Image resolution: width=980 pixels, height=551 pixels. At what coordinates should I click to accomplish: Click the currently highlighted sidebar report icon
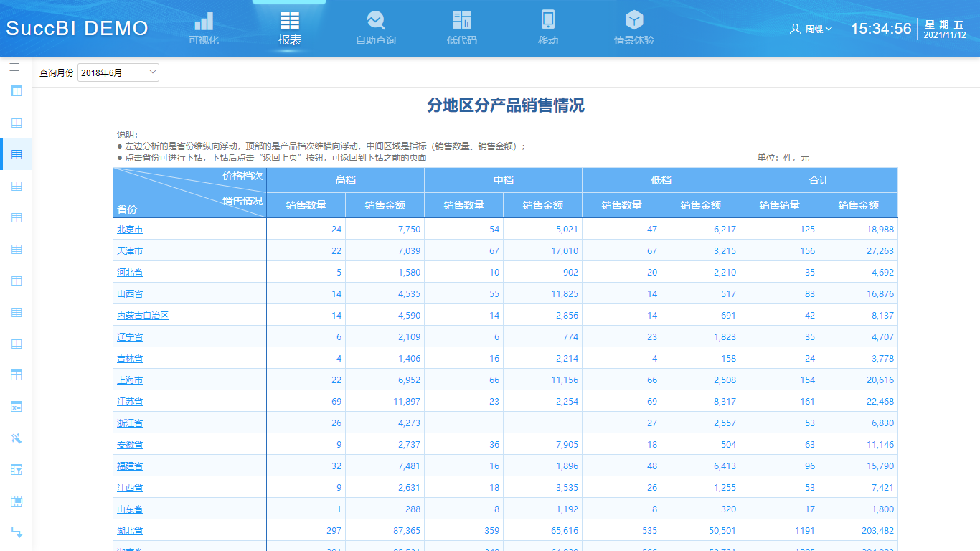coord(17,154)
